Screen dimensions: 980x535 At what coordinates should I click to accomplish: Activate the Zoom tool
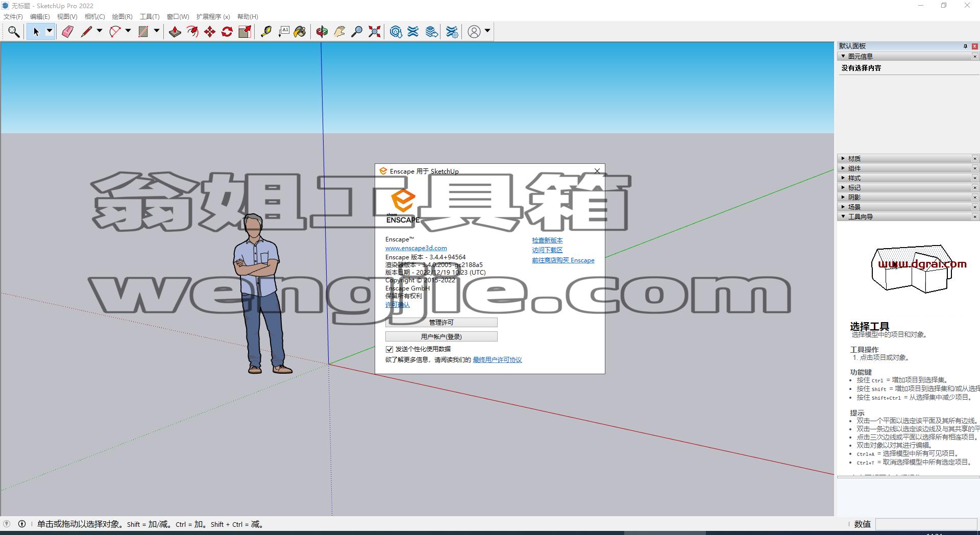click(x=357, y=32)
